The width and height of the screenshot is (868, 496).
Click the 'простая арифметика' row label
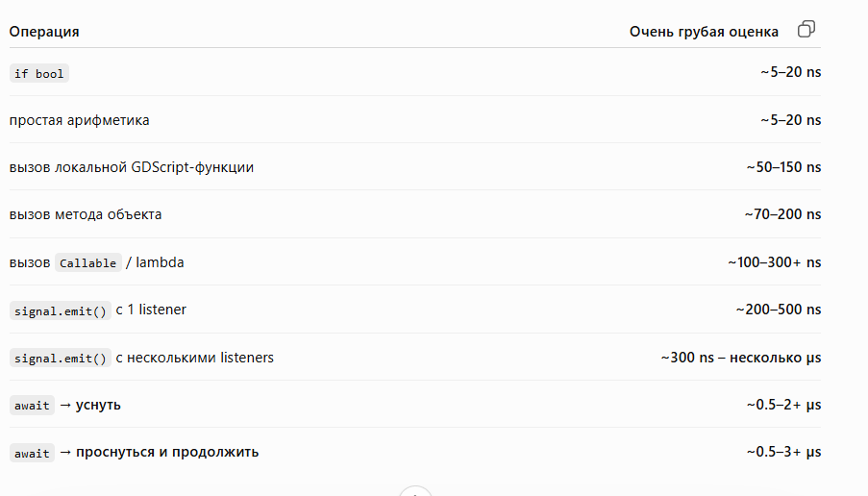coord(79,120)
